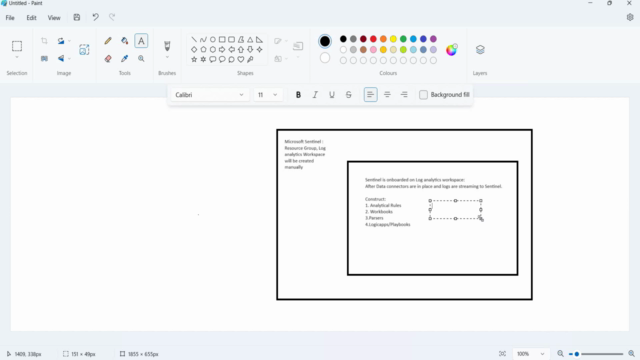Click the Crop image icon
The width and height of the screenshot is (640, 360).
(x=44, y=41)
